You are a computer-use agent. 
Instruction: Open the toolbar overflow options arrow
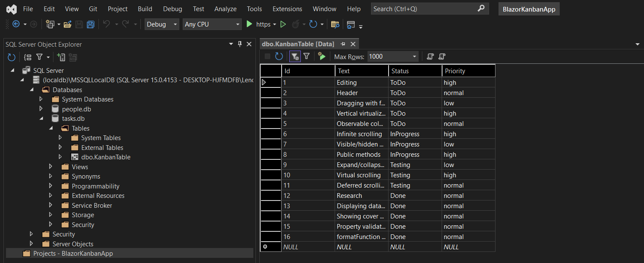361,27
